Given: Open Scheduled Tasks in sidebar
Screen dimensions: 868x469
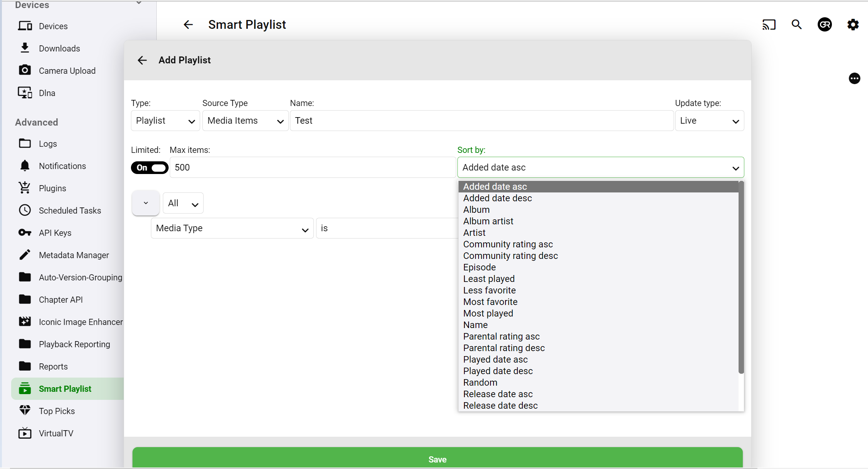Looking at the screenshot, I should [70, 210].
